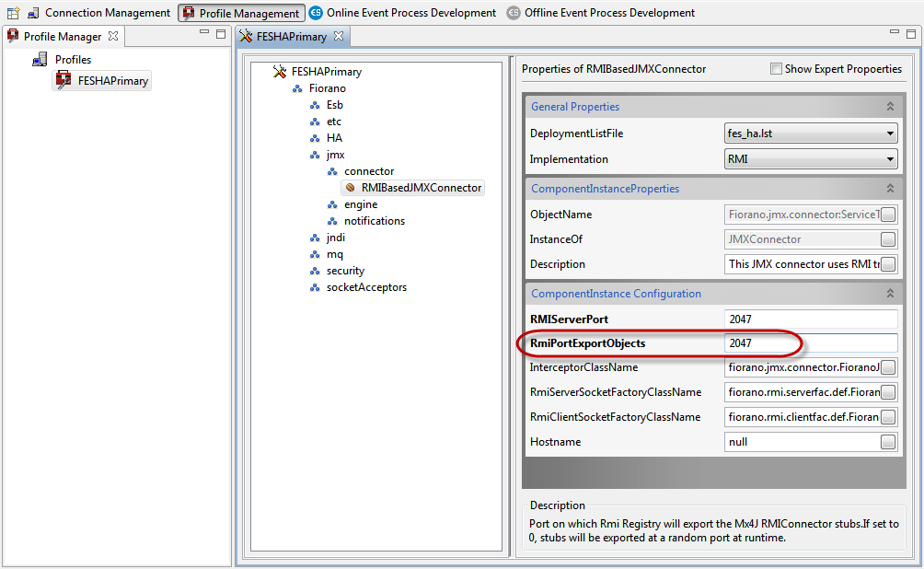Image resolution: width=924 pixels, height=569 pixels.
Task: Click the security node icon
Action: pos(316,272)
